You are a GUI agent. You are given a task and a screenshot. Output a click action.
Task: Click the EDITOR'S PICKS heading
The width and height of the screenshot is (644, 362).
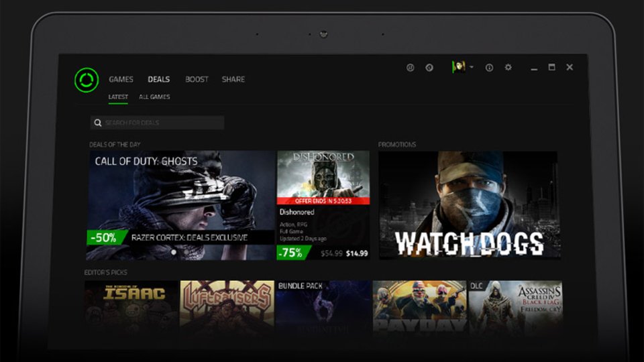[105, 273]
